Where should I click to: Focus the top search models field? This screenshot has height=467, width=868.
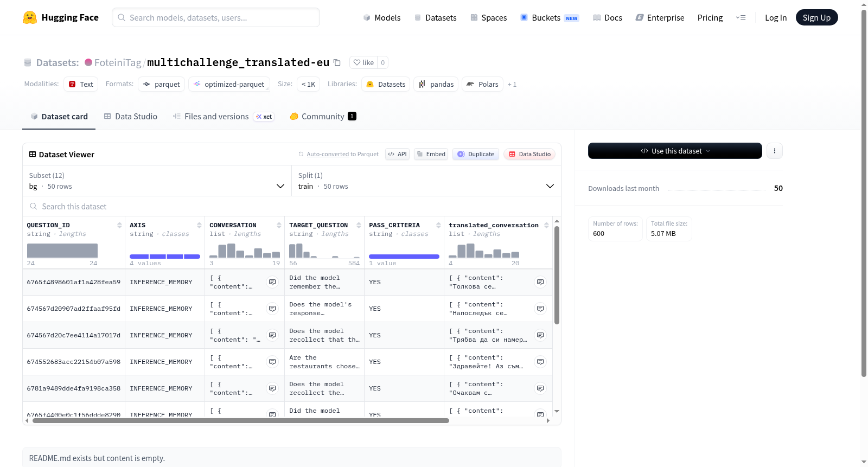pos(216,17)
